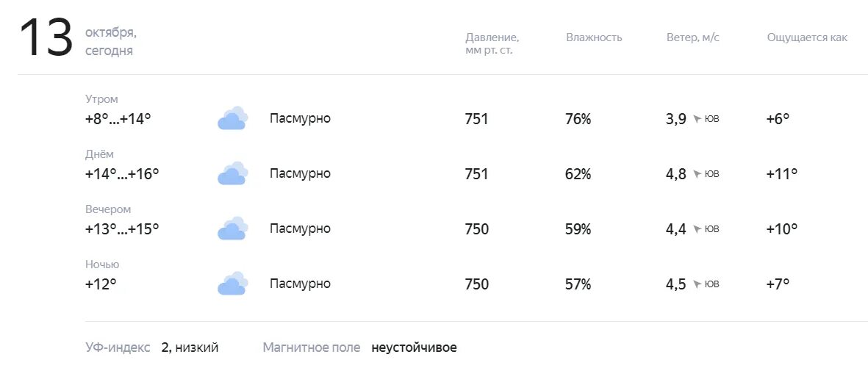This screenshot has height=371, width=868.
Task: Click wind direction arrow next to 3,9
Action: pyautogui.click(x=697, y=118)
